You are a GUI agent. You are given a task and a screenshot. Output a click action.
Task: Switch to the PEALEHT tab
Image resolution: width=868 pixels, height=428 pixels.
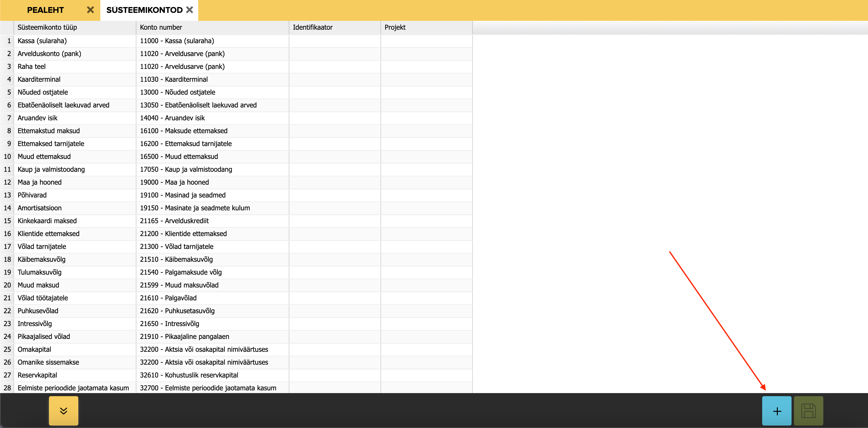point(46,10)
